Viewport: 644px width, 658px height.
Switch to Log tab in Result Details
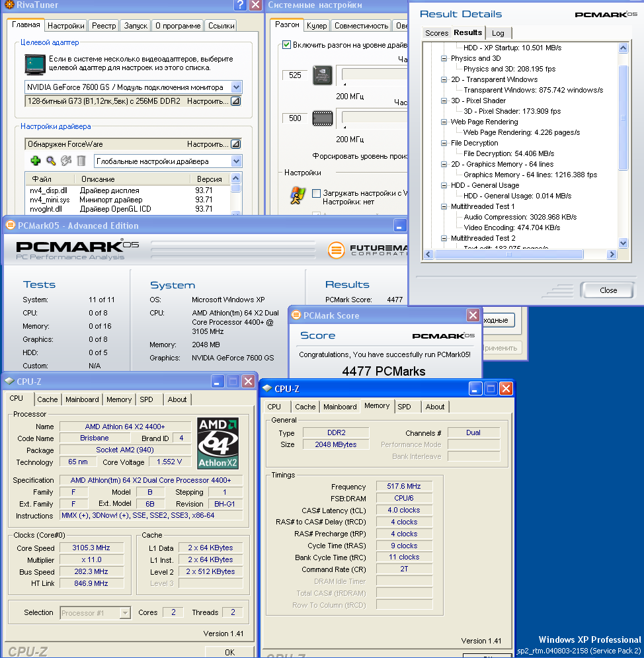[498, 32]
